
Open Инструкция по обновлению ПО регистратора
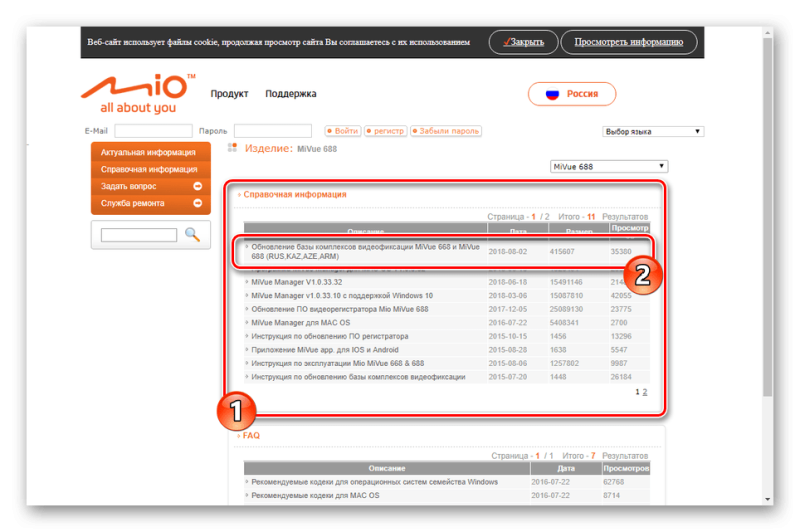click(330, 337)
